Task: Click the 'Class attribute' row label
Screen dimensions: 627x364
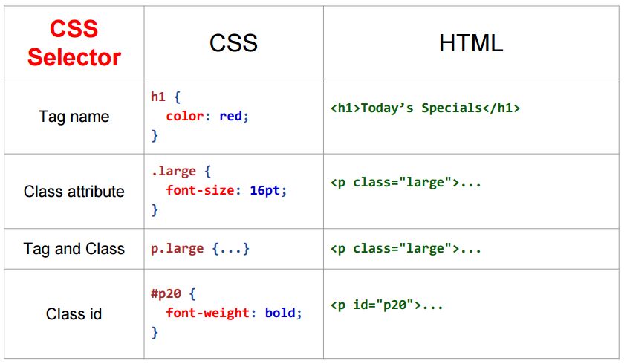Action: (x=74, y=191)
